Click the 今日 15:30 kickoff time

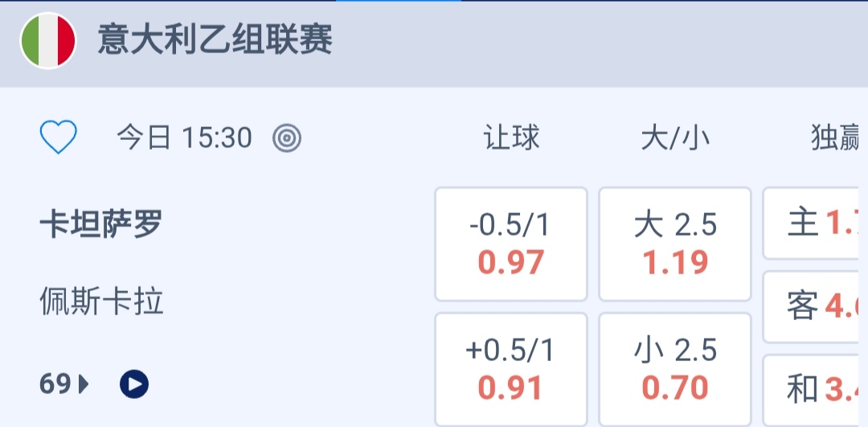click(x=184, y=138)
